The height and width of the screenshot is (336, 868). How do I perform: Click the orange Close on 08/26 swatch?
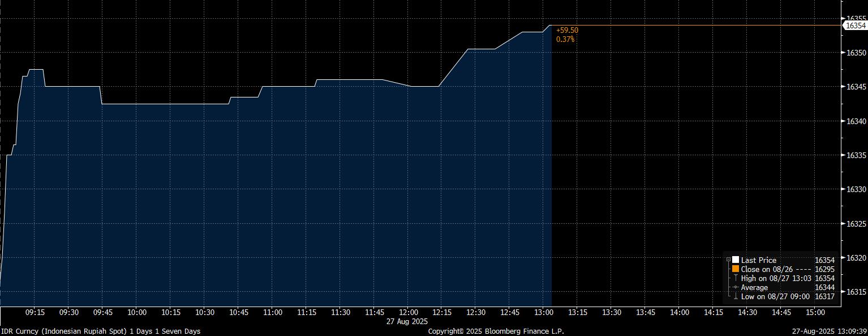click(736, 269)
